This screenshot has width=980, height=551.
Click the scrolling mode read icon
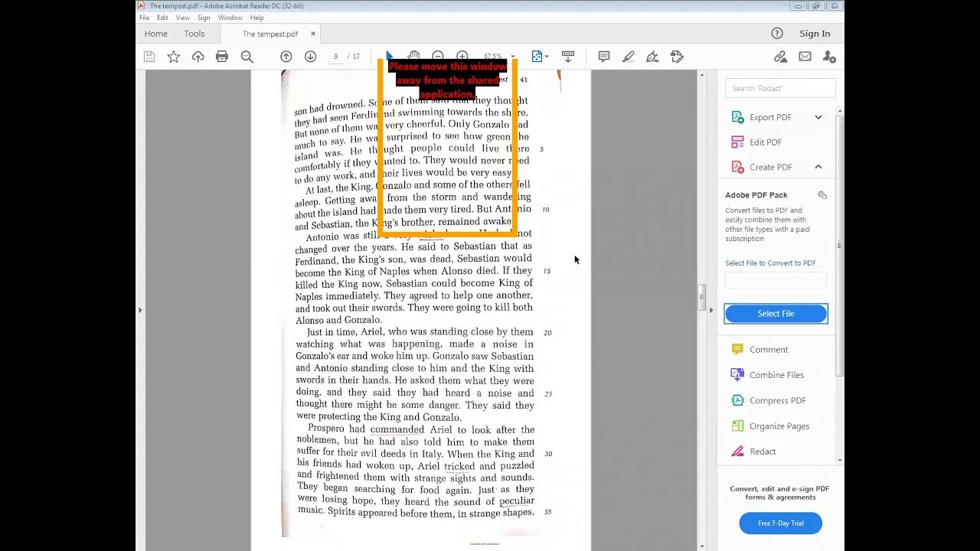point(568,57)
